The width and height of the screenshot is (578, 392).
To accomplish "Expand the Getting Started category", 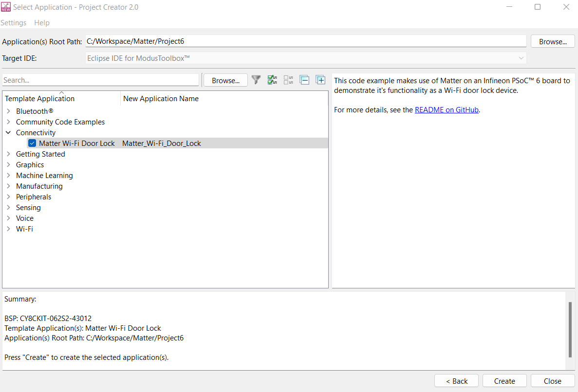I will click(8, 154).
